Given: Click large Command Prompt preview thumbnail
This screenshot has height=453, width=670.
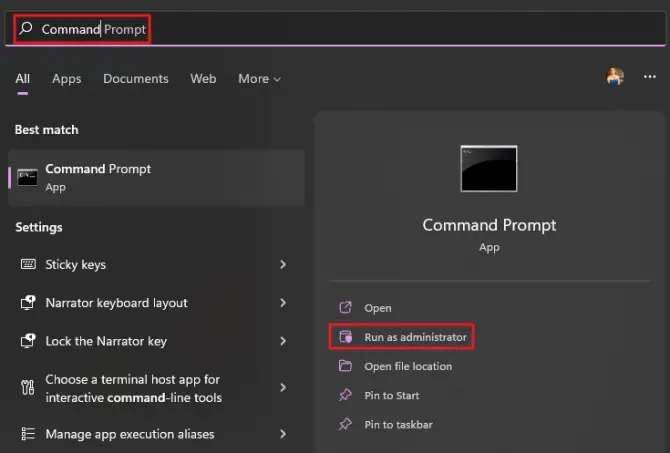Looking at the screenshot, I should coord(489,168).
